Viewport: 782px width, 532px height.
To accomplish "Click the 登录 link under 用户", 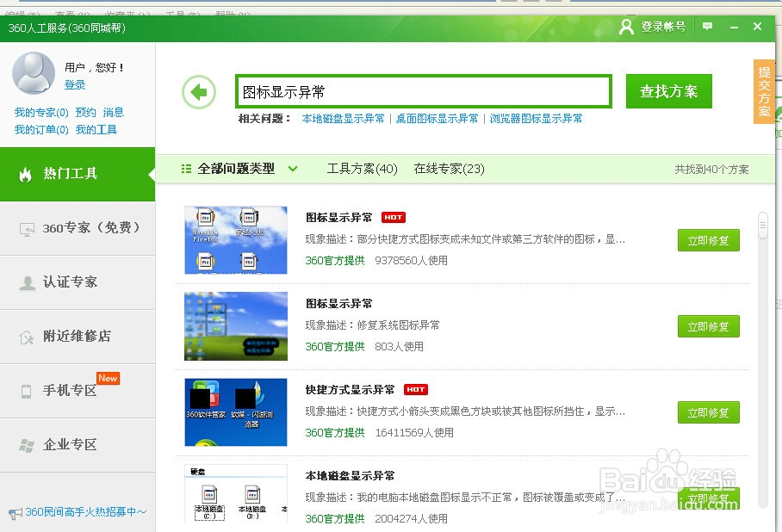I will 76,85.
